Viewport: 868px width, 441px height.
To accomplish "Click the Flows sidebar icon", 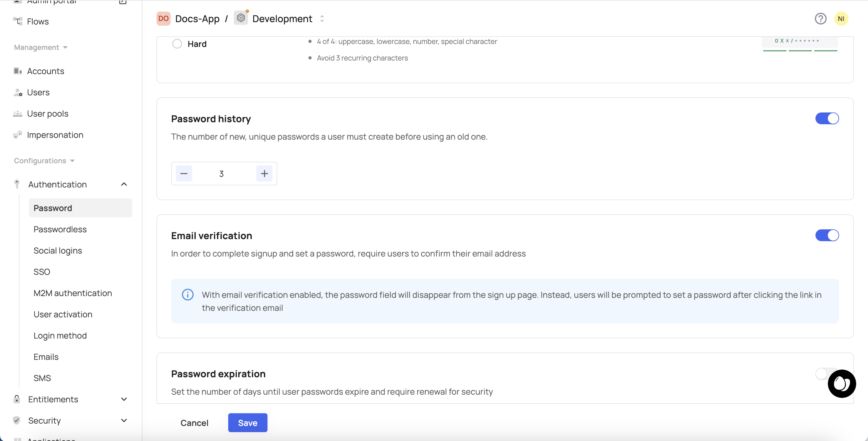I will pyautogui.click(x=18, y=22).
